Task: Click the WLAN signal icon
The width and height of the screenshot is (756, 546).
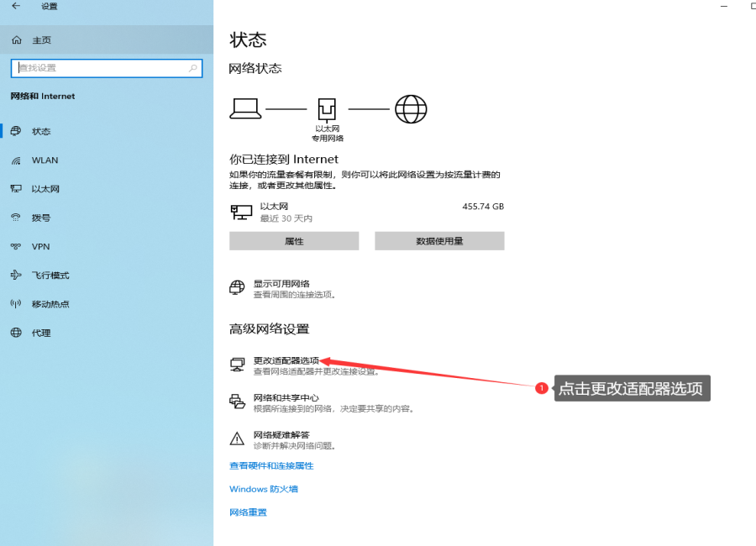Action: pos(16,160)
